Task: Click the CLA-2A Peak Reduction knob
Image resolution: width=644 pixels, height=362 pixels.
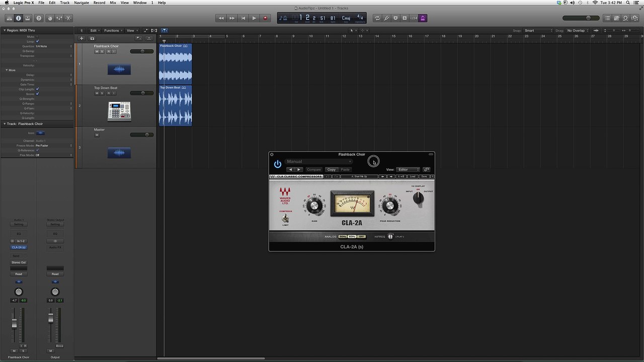Action: tap(390, 206)
